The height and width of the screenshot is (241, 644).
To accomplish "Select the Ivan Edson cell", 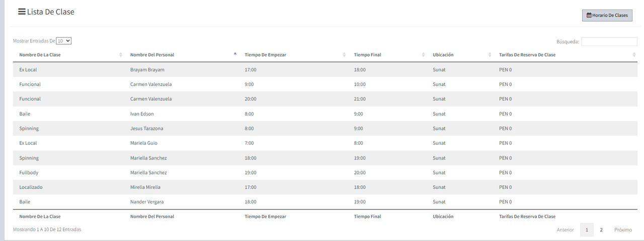I will pos(142,114).
